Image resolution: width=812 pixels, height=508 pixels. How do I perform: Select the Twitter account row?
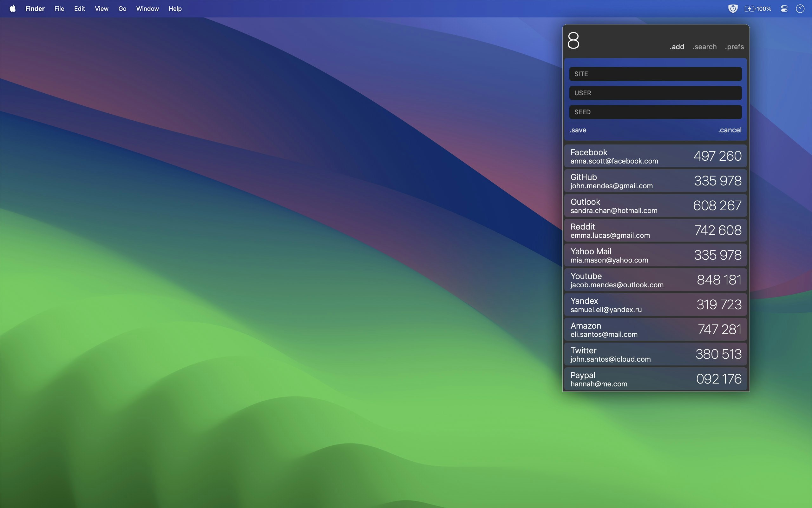(x=655, y=354)
